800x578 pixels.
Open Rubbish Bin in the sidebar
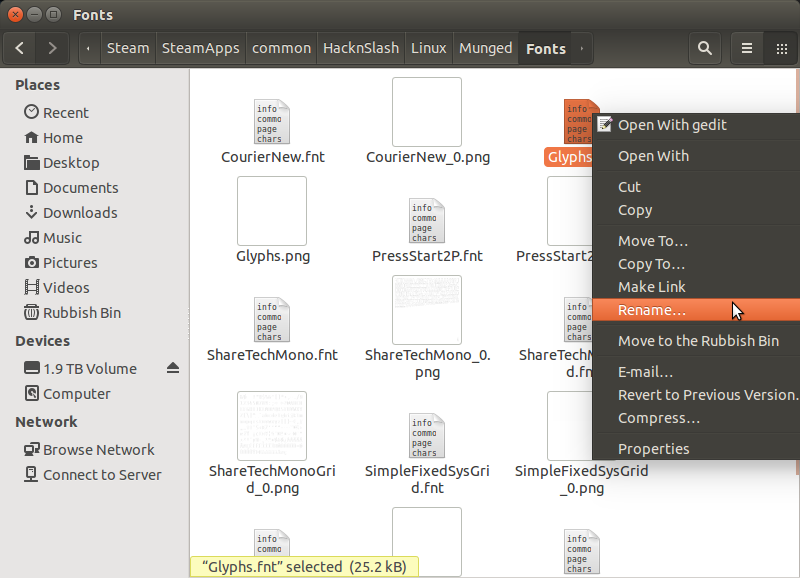click(81, 312)
